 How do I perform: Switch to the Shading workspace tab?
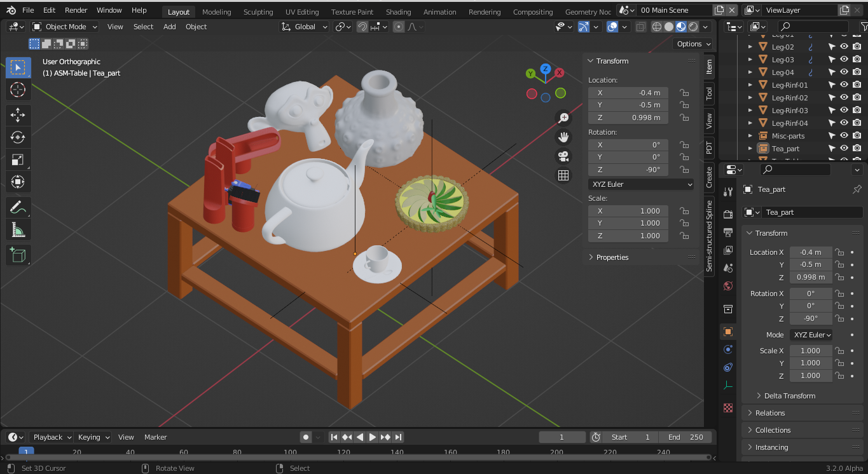click(x=399, y=11)
